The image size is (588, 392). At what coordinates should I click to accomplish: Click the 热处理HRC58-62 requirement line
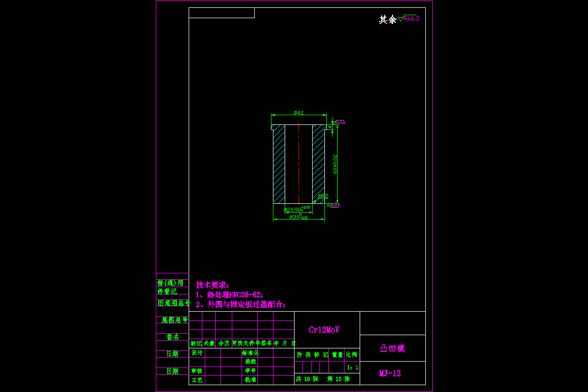(229, 294)
